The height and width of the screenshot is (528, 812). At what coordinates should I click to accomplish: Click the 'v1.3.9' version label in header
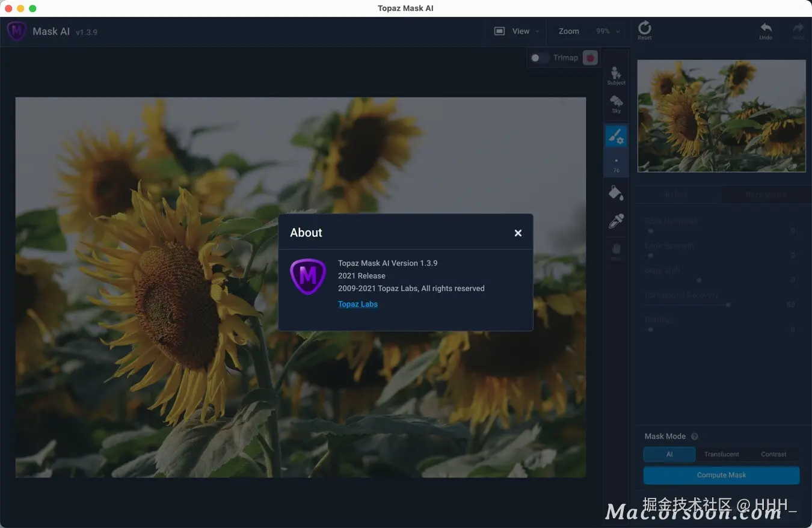(87, 32)
